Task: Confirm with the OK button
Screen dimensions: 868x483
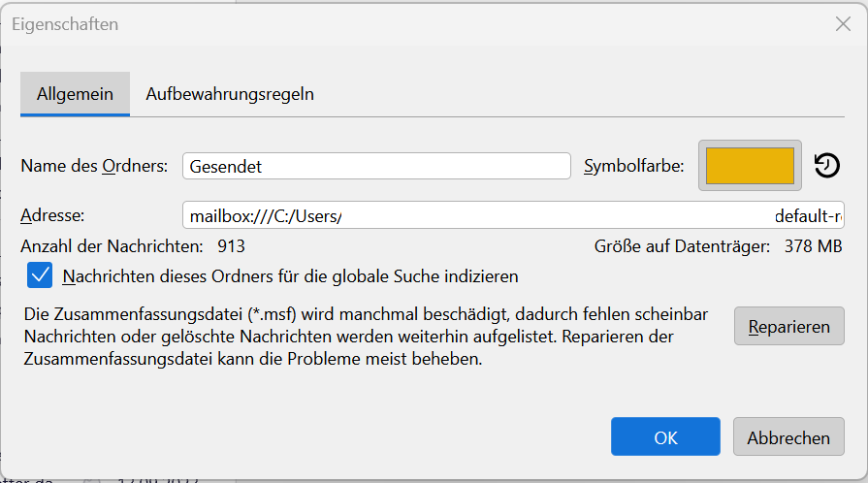Action: click(665, 437)
